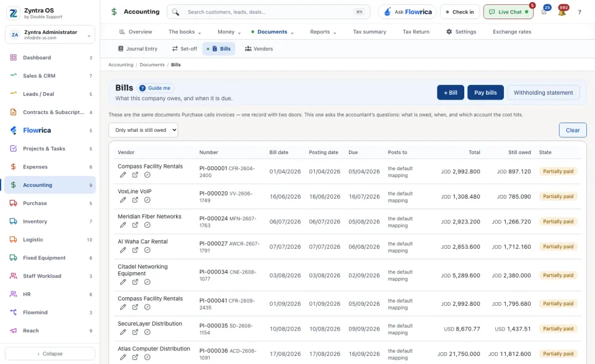595x364 pixels.
Task: Click the Inventory truck icon in the sidebar
Action: pyautogui.click(x=13, y=222)
